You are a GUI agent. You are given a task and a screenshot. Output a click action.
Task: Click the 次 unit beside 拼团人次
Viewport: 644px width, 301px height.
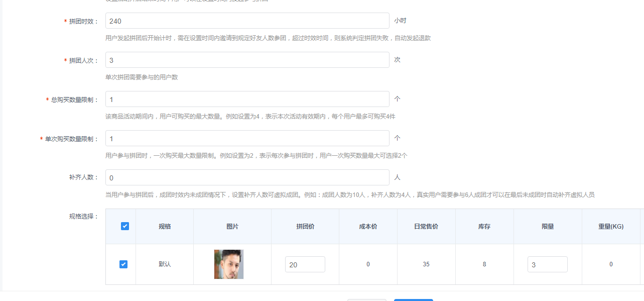coord(397,60)
